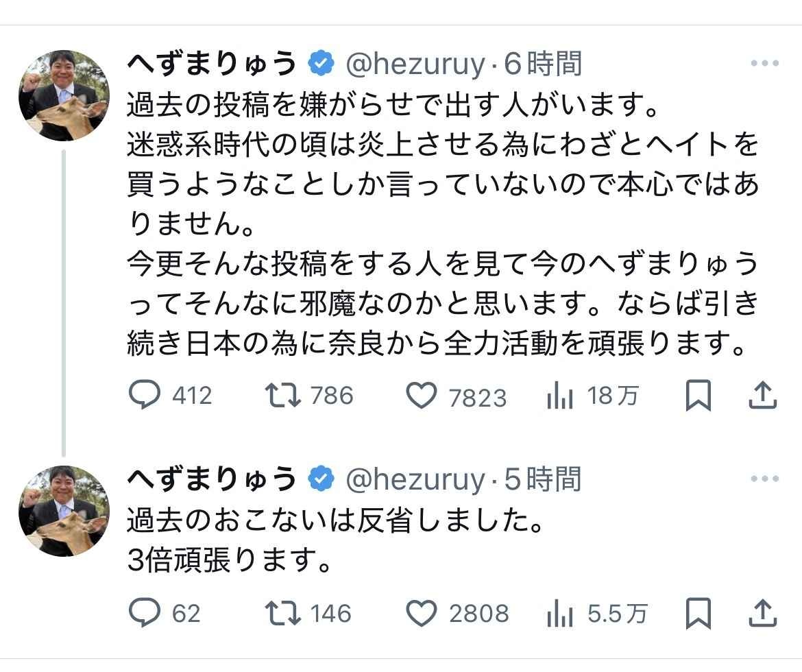Retweet the first post with 786 retweets
Viewport: 802px width, 672px height.
pos(283,396)
